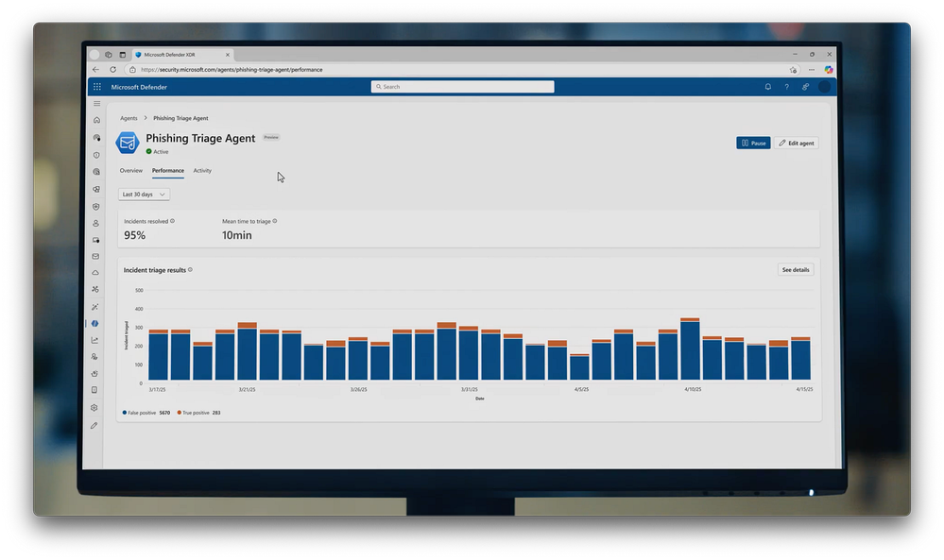Click the info icon beside Mean time to triage
The height and width of the screenshot is (560, 944).
pyautogui.click(x=275, y=221)
